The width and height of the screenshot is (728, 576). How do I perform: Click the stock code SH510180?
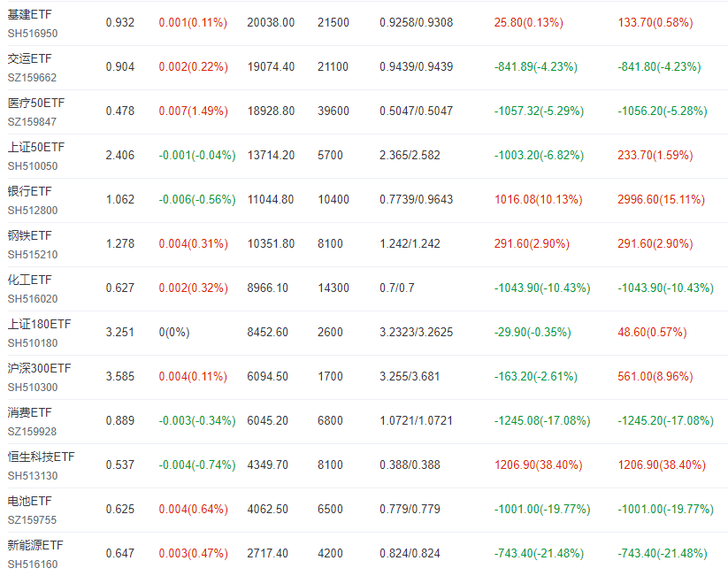[x=33, y=343]
